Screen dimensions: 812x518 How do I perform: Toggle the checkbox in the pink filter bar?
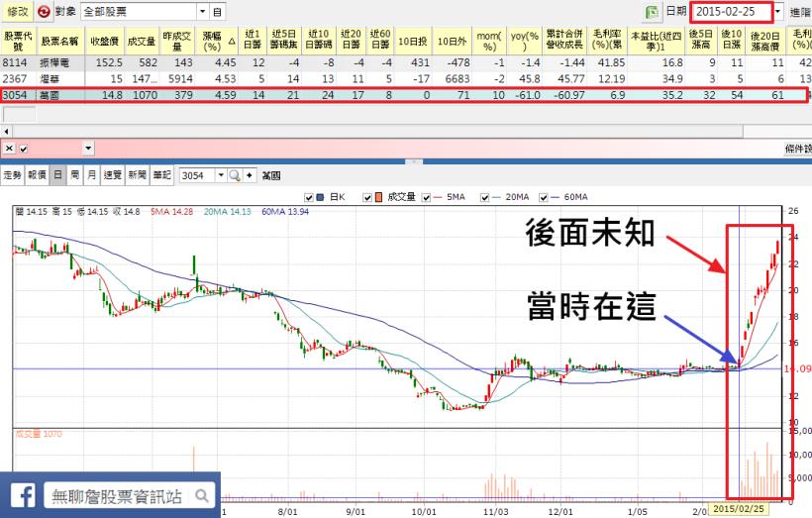coord(24,150)
